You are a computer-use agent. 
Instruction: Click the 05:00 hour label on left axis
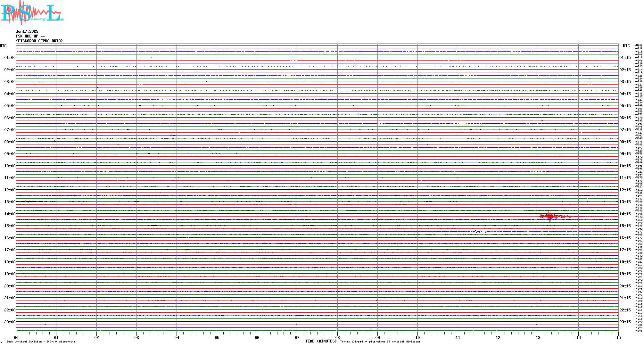click(x=10, y=106)
